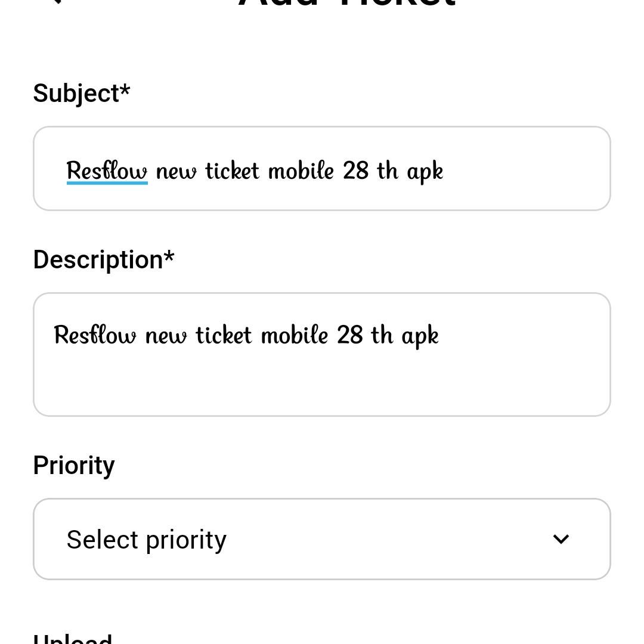Click the Add Ticket page title
644x644 pixels.
[347, 4]
